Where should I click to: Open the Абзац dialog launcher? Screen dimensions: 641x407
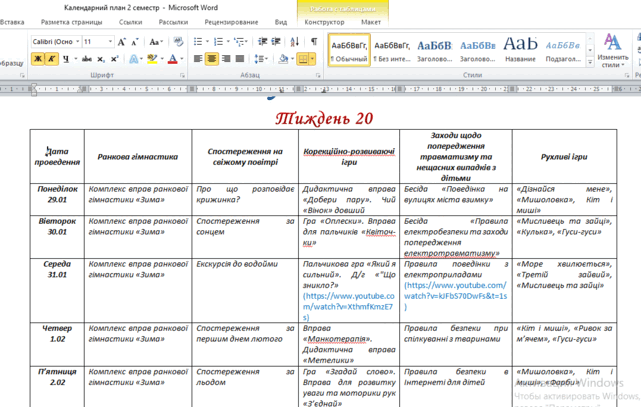pyautogui.click(x=318, y=75)
